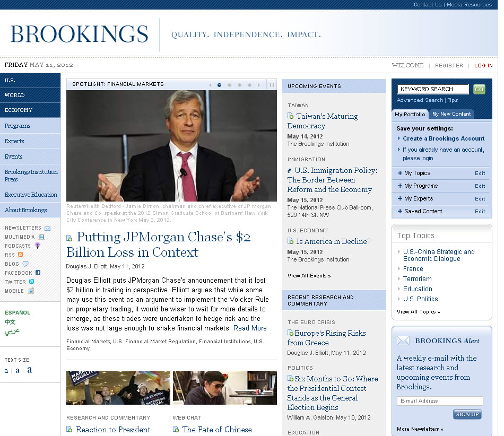Click the Twitter bird icon

32,282
